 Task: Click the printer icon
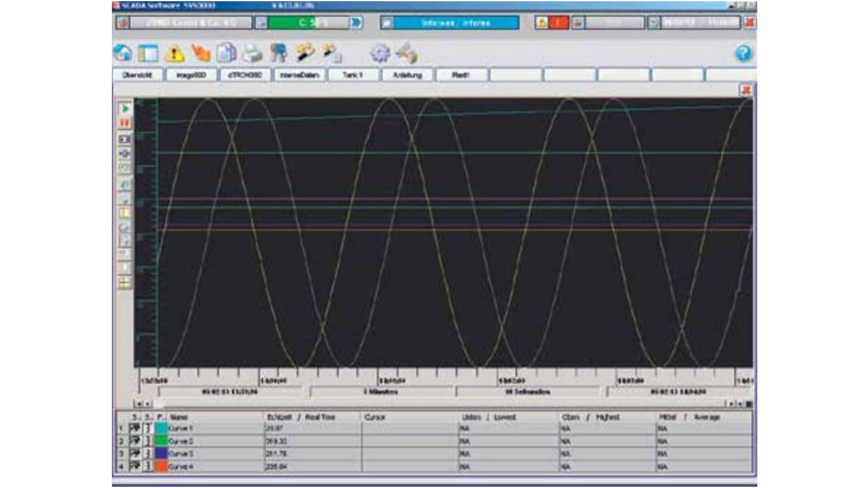(252, 54)
